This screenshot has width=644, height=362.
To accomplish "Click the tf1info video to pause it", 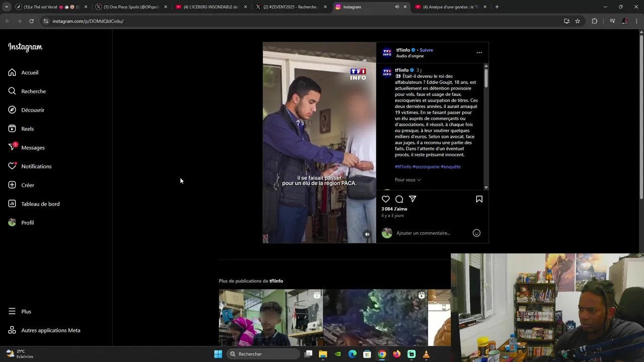I will 319,142.
